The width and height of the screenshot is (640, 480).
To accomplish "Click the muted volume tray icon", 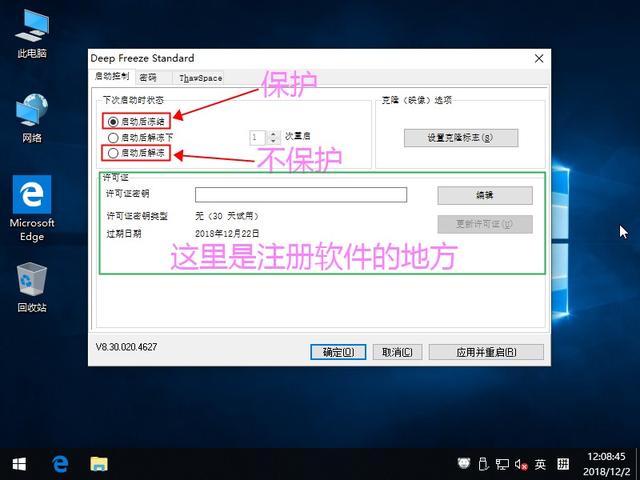I will (x=521, y=464).
